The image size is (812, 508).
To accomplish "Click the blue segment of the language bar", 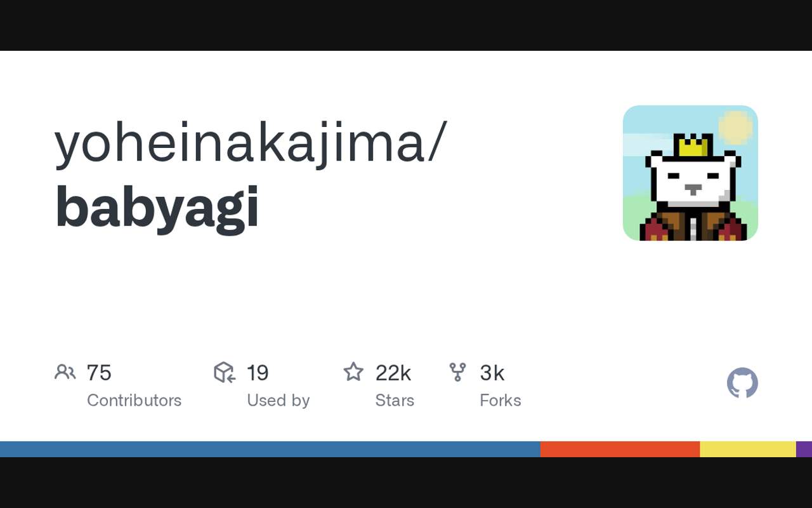I will pyautogui.click(x=270, y=449).
